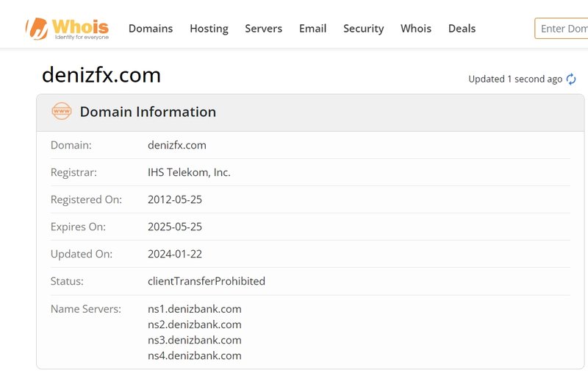Click the orange www globe icon
Screen dimensions: 588x376
(62, 112)
